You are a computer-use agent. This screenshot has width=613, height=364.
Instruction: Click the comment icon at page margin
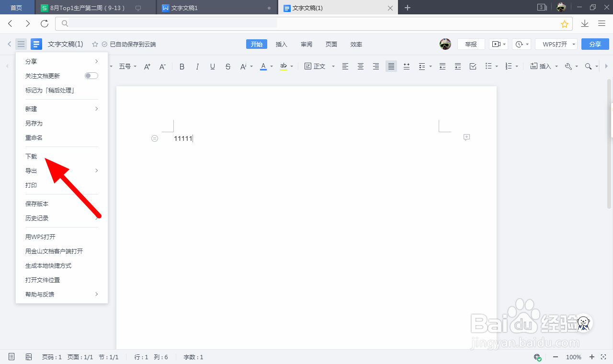467,137
